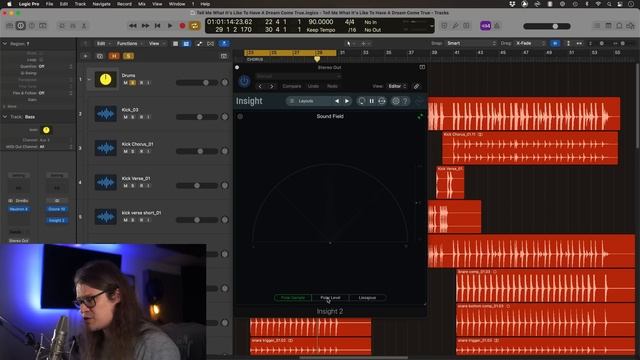Toggle the yellow global solo S button
Screen dimensions: 640x360
tap(128, 56)
